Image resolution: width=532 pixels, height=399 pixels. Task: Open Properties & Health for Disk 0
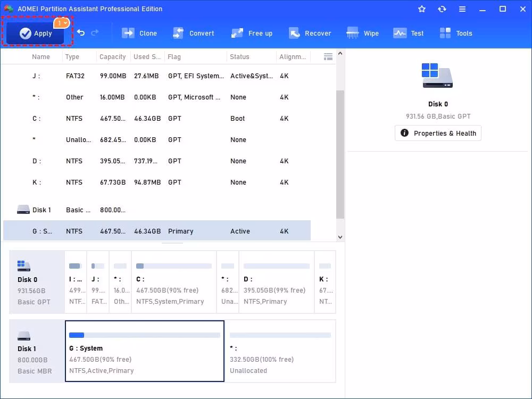coord(438,134)
